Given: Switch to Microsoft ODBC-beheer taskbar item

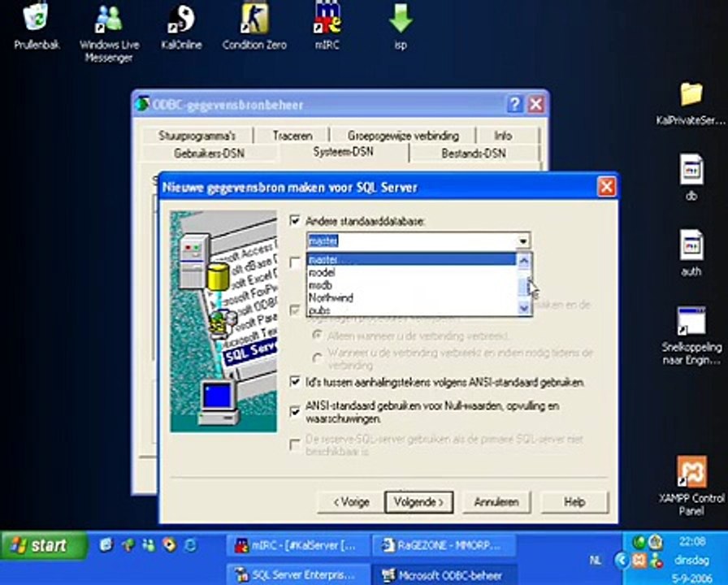Looking at the screenshot, I should (x=444, y=574).
